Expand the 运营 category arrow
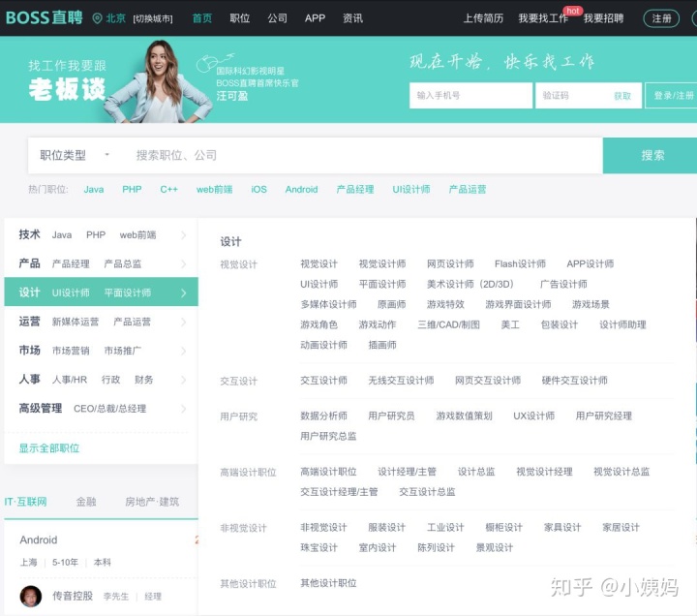697x616 pixels. tap(184, 322)
